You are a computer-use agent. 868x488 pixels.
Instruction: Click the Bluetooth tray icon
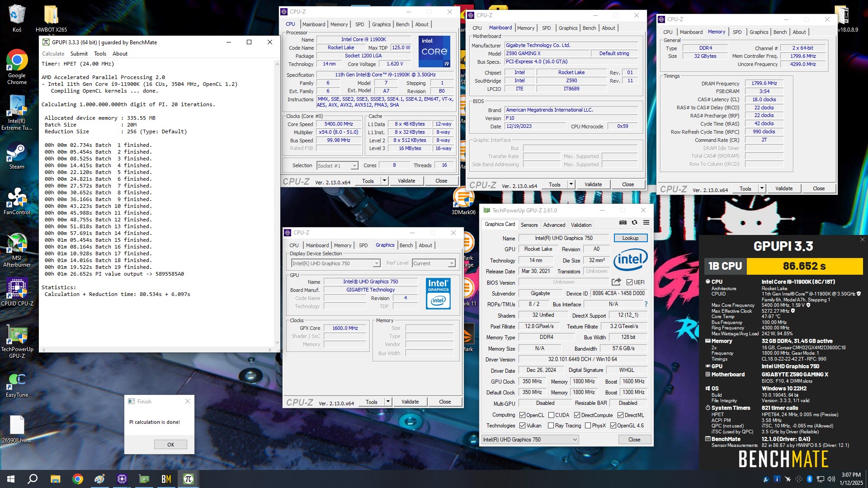pyautogui.click(x=809, y=479)
